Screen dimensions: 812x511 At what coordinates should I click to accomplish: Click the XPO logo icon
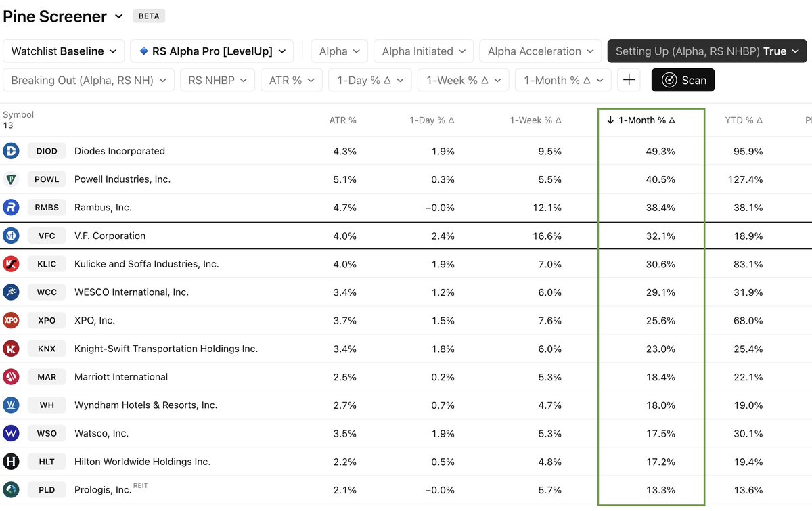tap(11, 320)
